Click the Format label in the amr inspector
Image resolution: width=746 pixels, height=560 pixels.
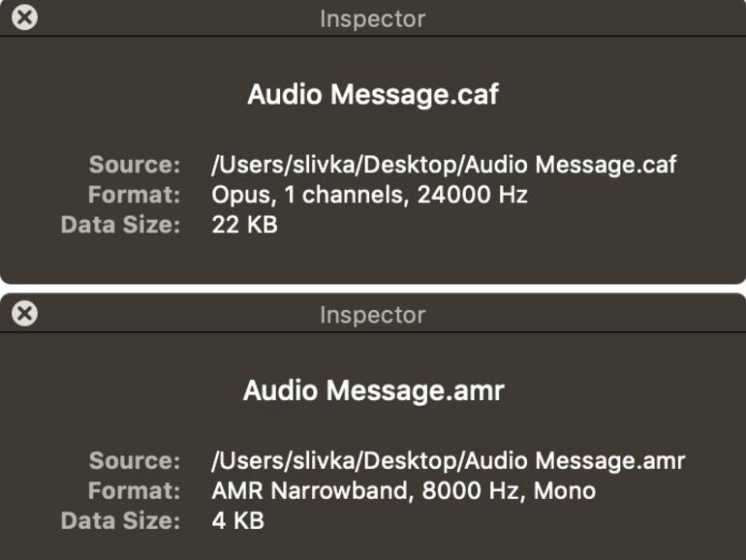pyautogui.click(x=135, y=490)
